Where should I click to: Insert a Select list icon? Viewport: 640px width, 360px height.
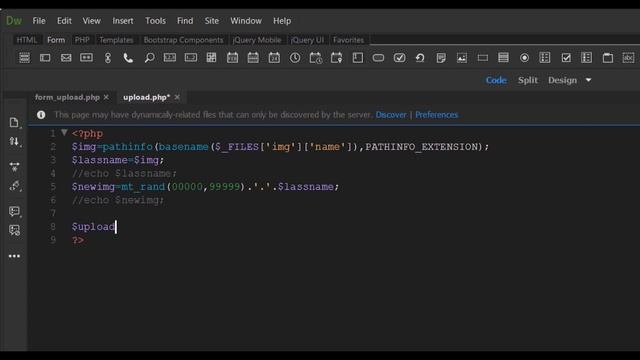click(503, 58)
